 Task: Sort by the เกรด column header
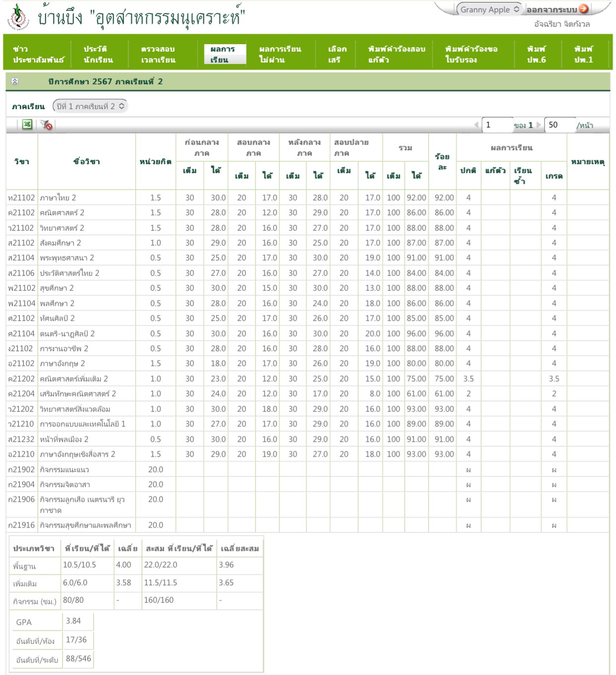(554, 176)
